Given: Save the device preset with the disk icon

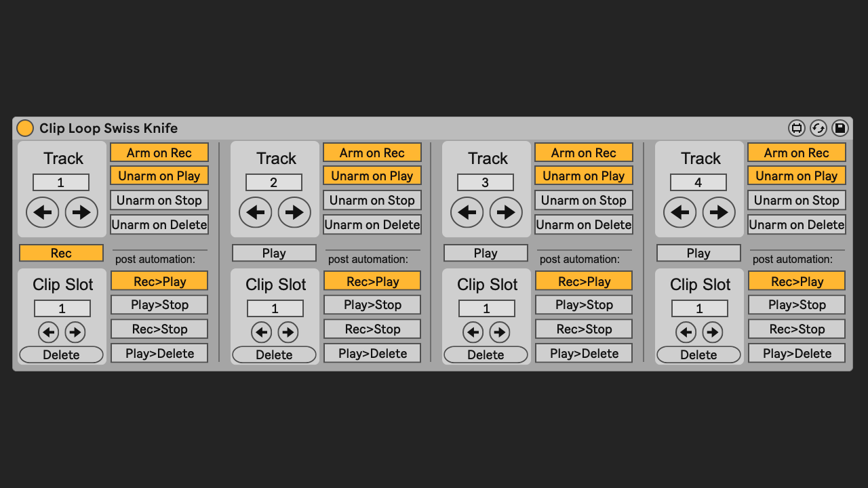Looking at the screenshot, I should [x=840, y=128].
